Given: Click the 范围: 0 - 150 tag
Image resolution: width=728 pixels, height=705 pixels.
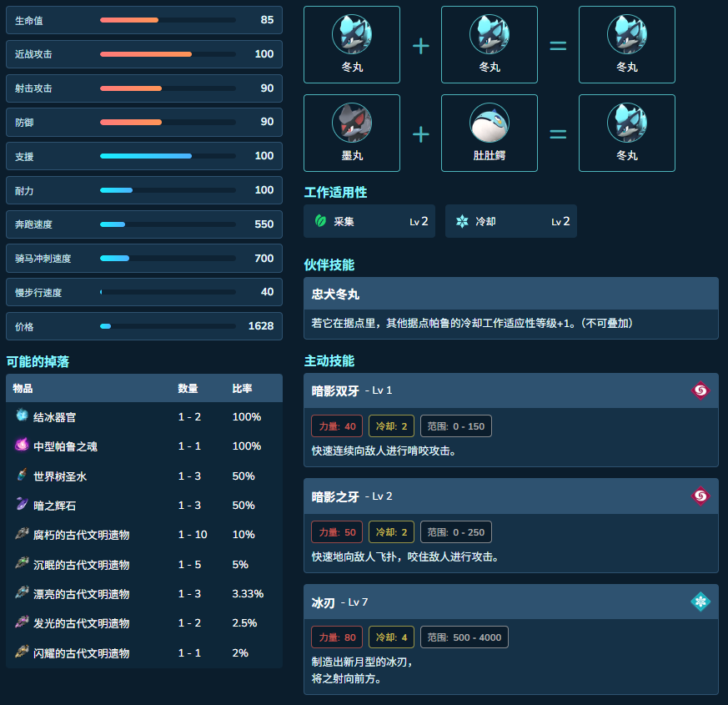Looking at the screenshot, I should 456,426.
